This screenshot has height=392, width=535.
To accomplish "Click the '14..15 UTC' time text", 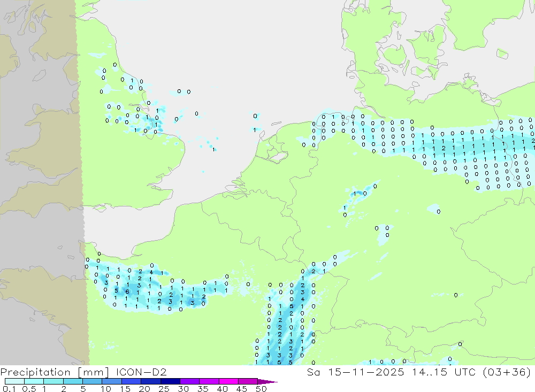I will tap(443, 372).
